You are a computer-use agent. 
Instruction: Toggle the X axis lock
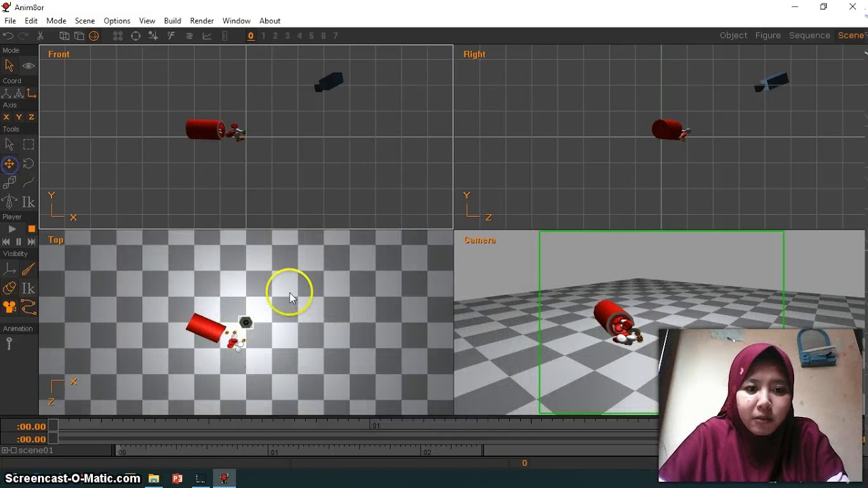[7, 117]
